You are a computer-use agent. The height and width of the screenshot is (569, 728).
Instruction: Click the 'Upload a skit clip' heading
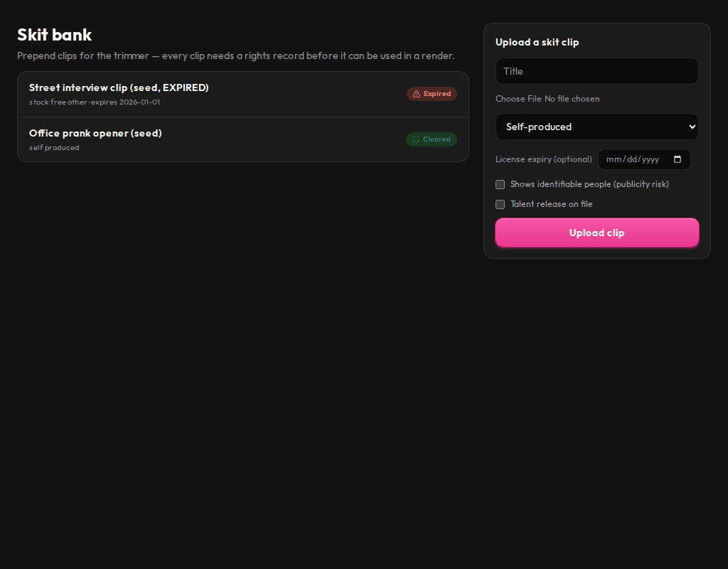(x=537, y=42)
